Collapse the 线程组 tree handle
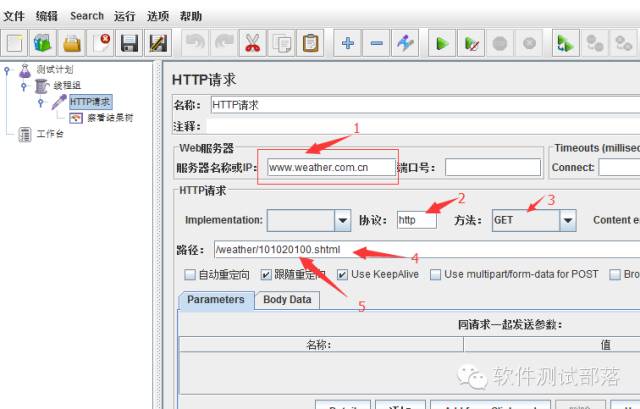 (23, 86)
